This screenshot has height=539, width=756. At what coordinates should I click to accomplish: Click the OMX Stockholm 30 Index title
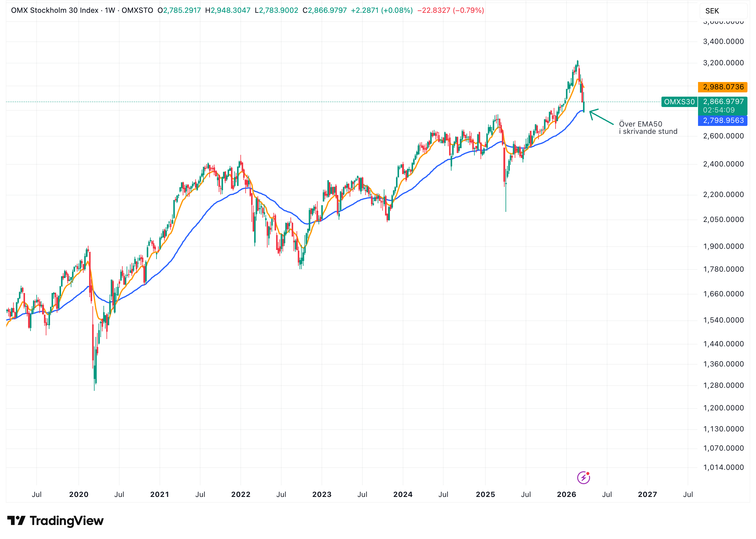[55, 10]
